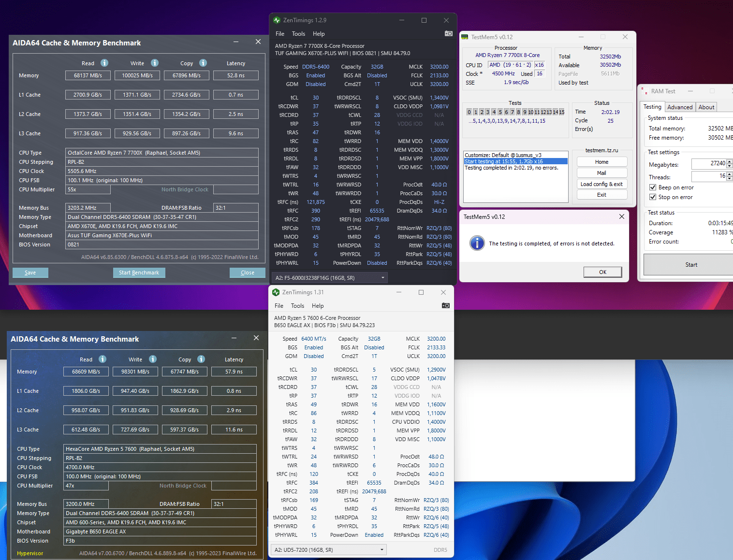
Task: Click the Mail button in TestMem5
Action: pos(602,173)
